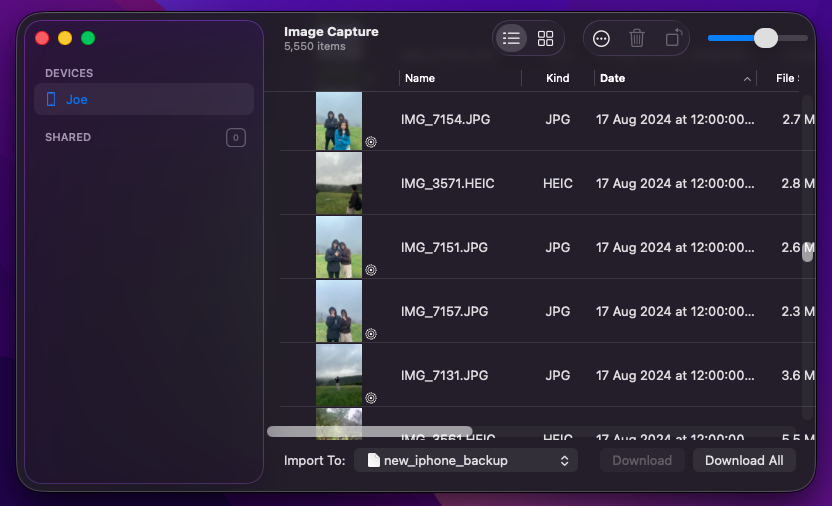
Task: Click the 2.7 M size of IMG_7154.JPG
Action: click(798, 120)
